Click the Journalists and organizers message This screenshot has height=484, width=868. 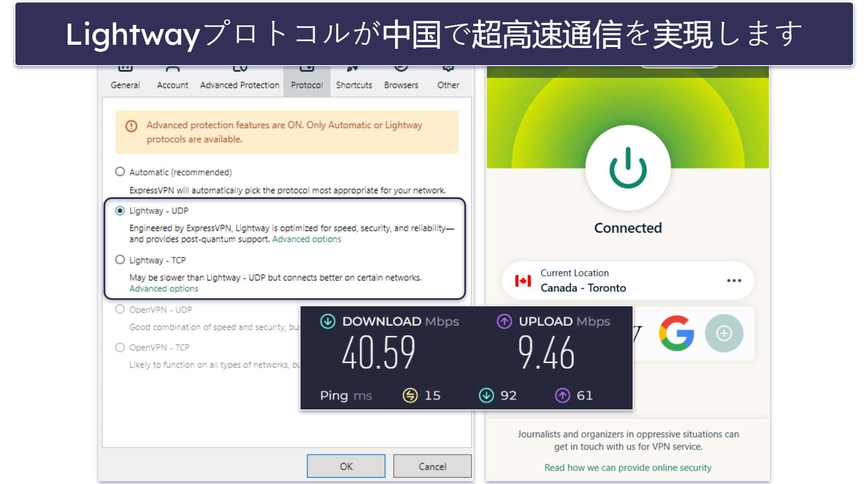tap(628, 440)
